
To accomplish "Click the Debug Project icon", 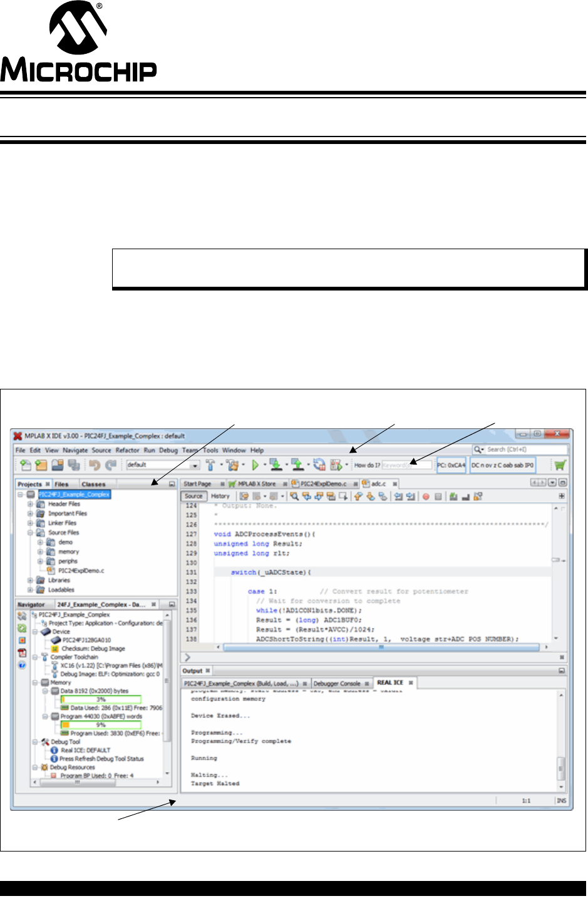I will pyautogui.click(x=336, y=465).
